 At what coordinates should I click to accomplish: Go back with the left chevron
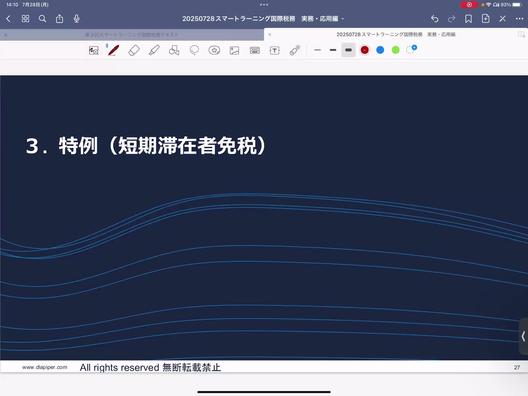click(8, 19)
